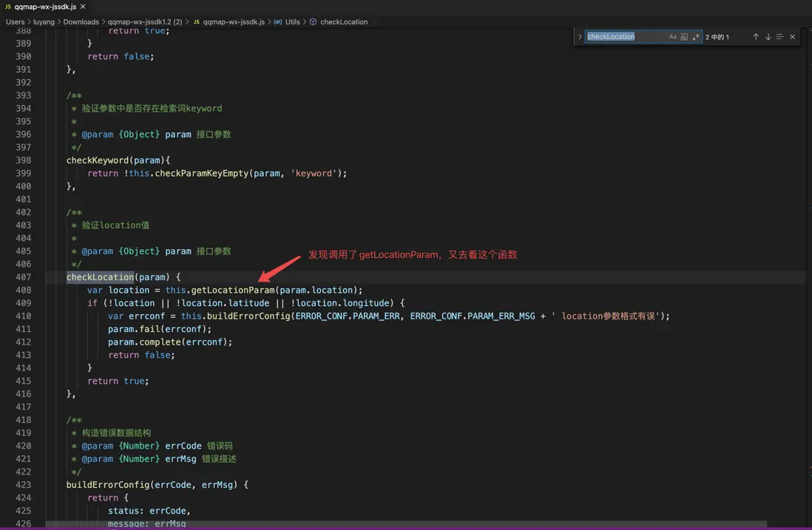The width and height of the screenshot is (812, 530).
Task: Select qqmap-wx-jssdk.js file breadcrumb
Action: click(x=233, y=22)
